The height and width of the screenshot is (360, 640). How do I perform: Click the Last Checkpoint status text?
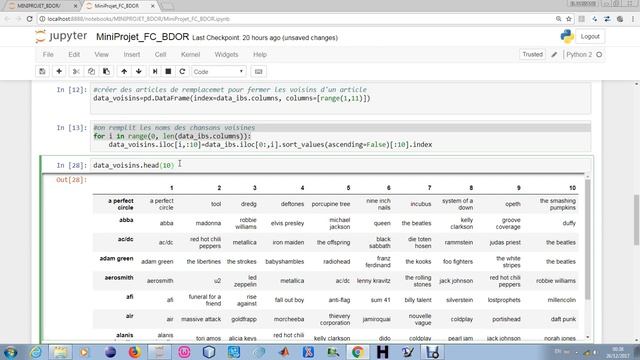click(265, 38)
